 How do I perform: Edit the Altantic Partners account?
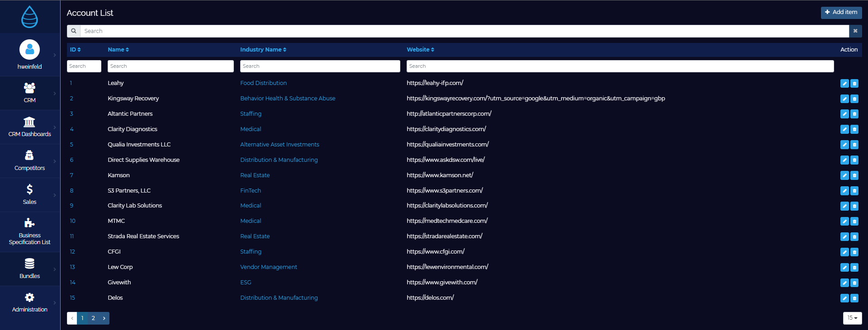(x=844, y=114)
